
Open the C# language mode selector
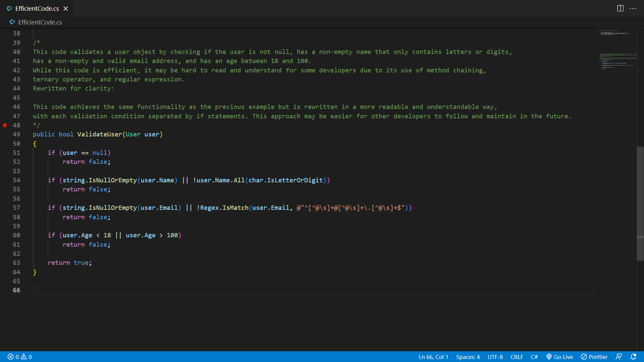[x=534, y=357]
